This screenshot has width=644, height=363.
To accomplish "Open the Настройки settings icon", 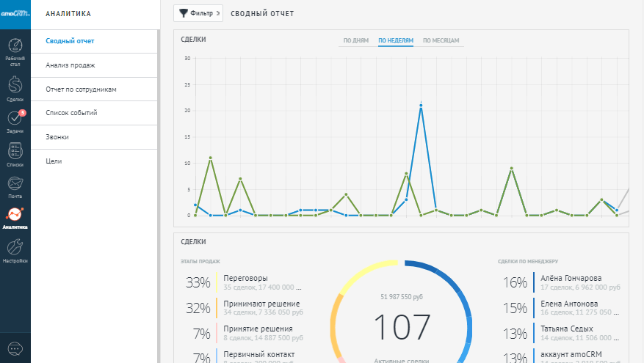I will [15, 250].
